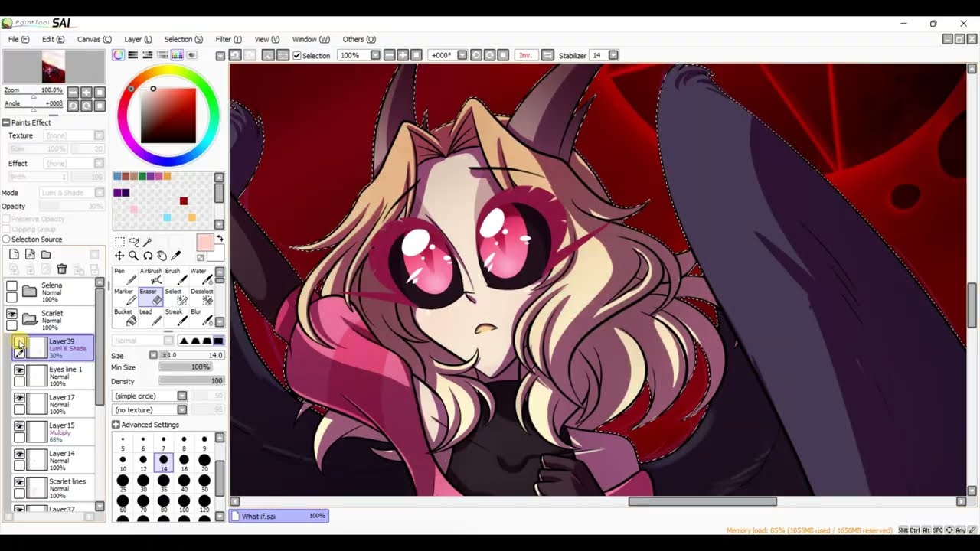The height and width of the screenshot is (551, 980).
Task: Open the rotation angle dropdown
Action: [x=461, y=55]
